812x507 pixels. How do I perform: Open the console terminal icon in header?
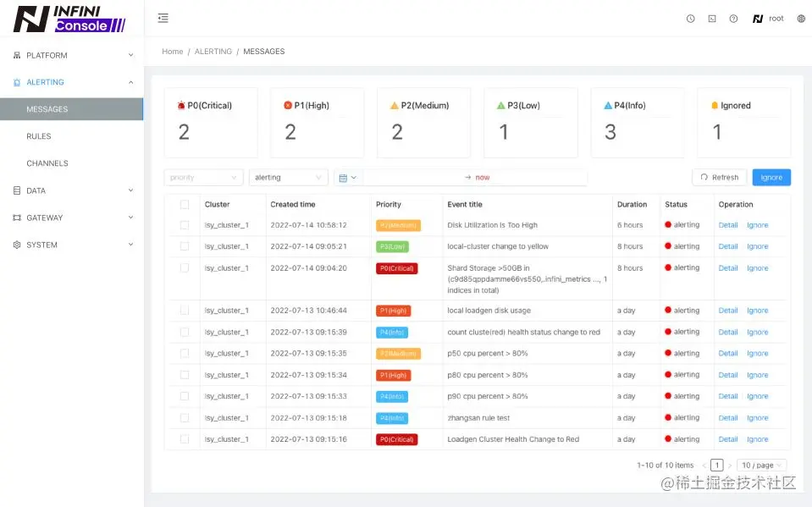coord(712,19)
